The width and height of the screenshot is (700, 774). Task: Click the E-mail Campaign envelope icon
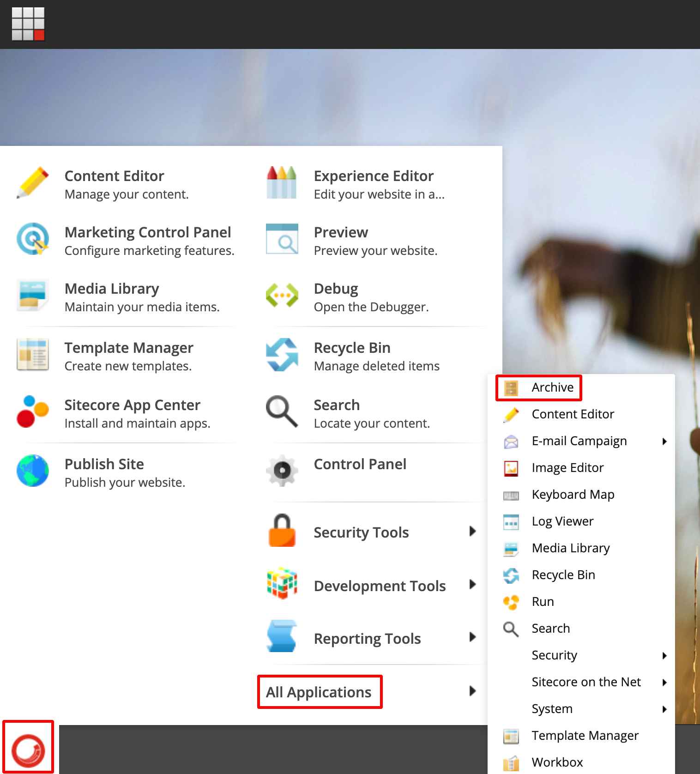pyautogui.click(x=511, y=441)
